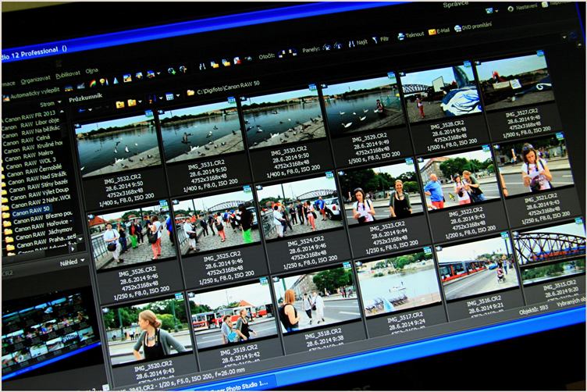Select folder Canon RAW Celná
587x392 pixels.
(x=27, y=141)
